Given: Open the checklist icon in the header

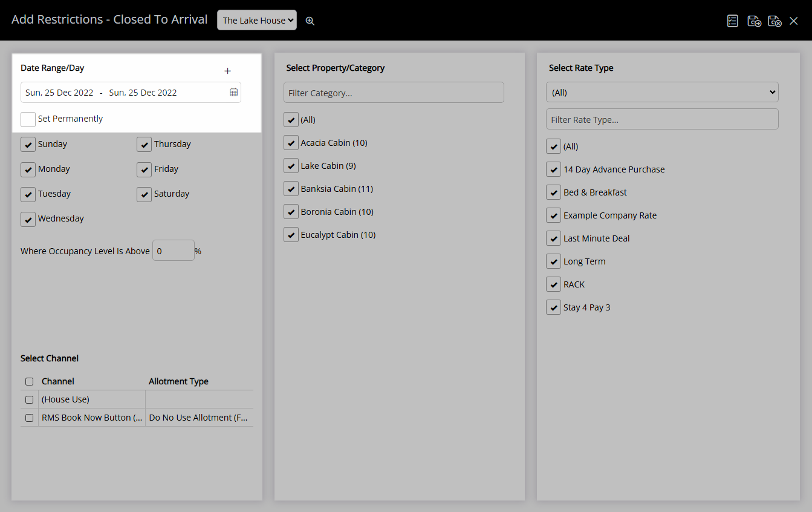Looking at the screenshot, I should click(733, 21).
